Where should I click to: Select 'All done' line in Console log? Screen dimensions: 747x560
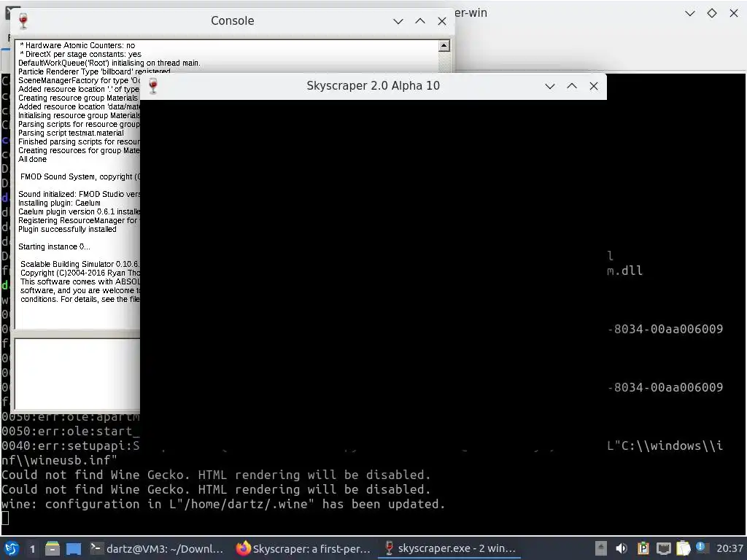coord(32,159)
